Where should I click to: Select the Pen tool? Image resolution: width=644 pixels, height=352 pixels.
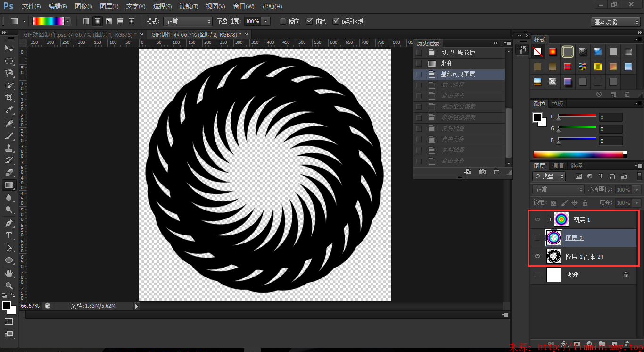pyautogui.click(x=9, y=223)
